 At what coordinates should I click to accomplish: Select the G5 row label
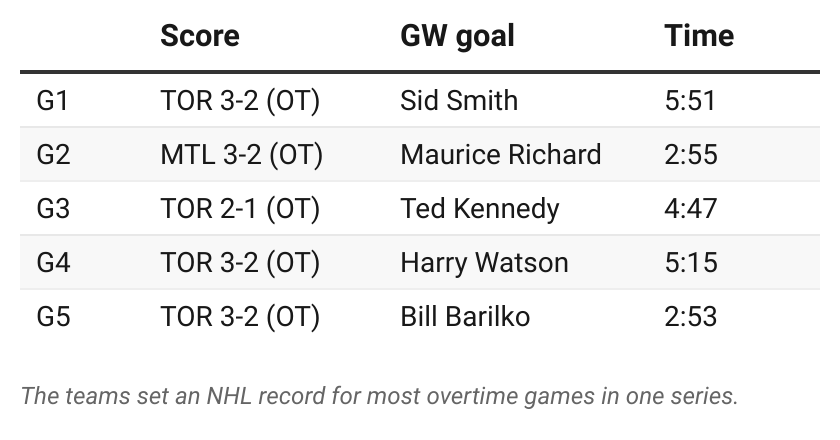53,316
